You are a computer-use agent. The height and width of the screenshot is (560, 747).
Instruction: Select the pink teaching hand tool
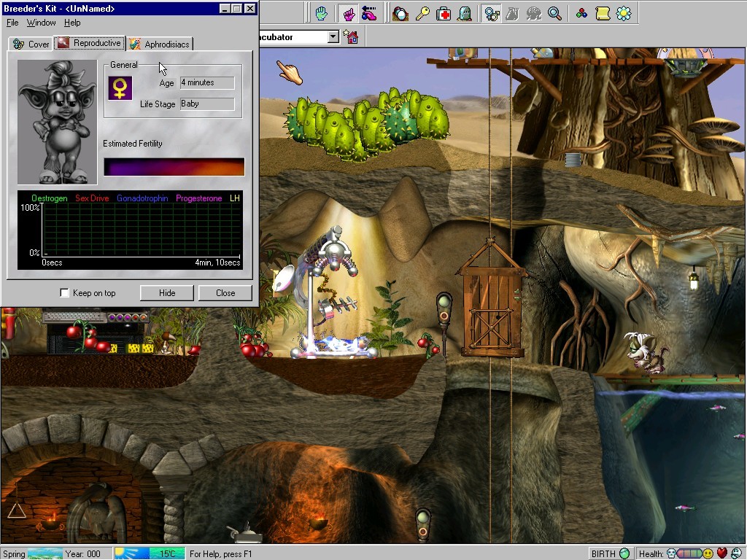point(349,13)
